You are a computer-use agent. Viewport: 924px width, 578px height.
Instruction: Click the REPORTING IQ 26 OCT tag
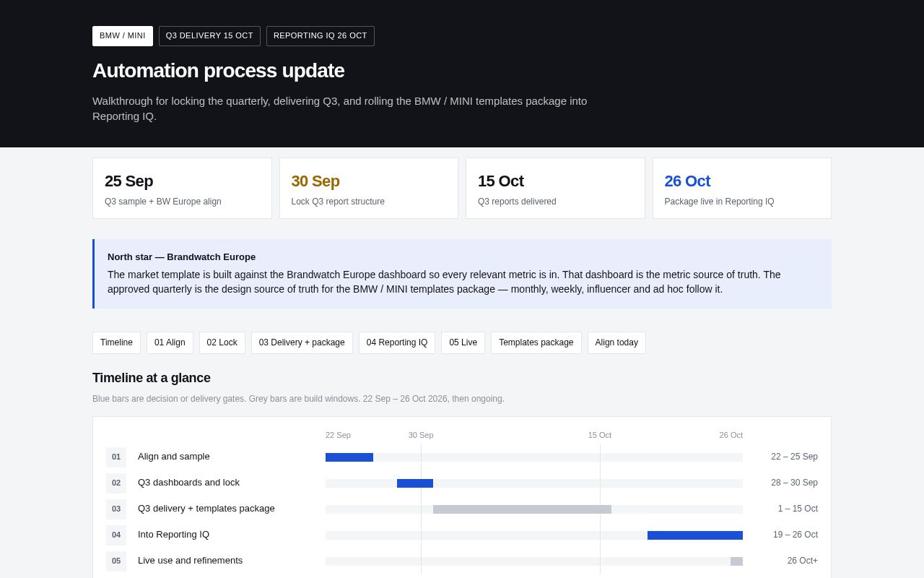tap(321, 36)
